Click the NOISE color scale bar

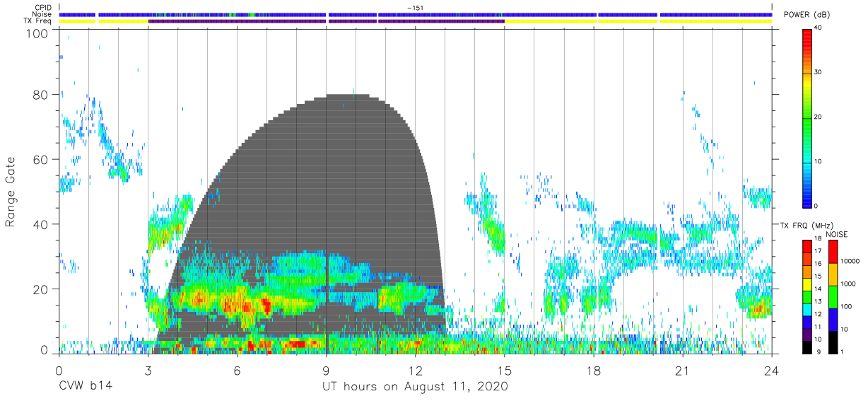tap(833, 296)
